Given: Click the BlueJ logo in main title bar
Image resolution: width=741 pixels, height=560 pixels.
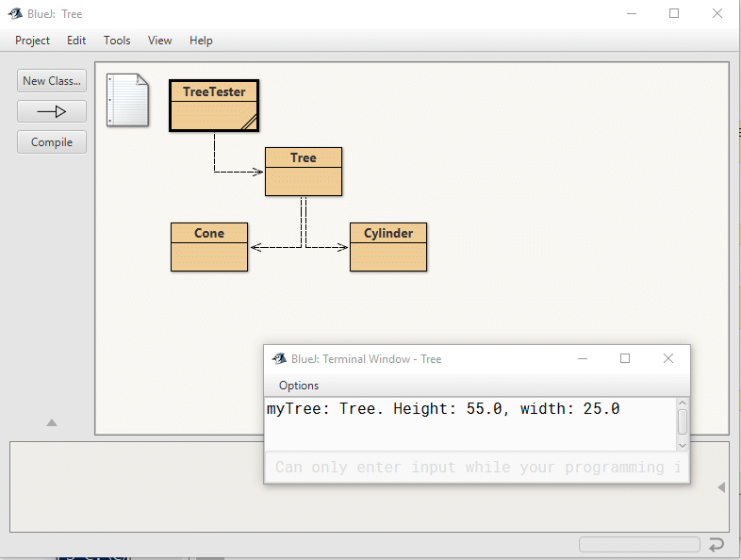Looking at the screenshot, I should (16, 13).
